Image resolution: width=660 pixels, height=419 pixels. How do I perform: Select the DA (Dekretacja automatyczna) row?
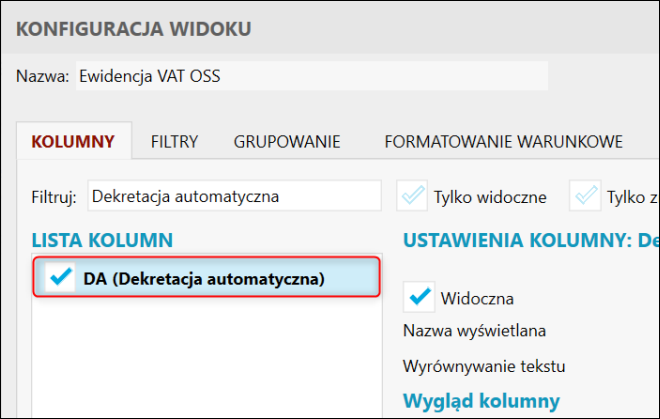tap(204, 279)
